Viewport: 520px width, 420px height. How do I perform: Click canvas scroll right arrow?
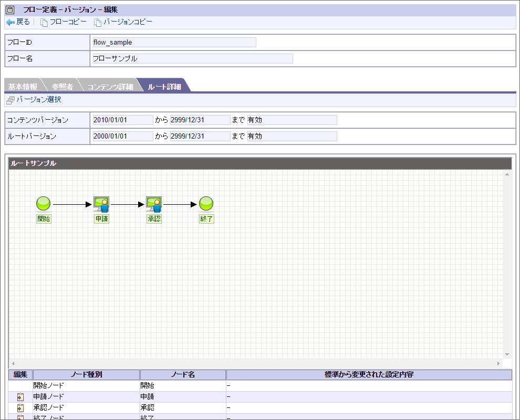pos(498,364)
